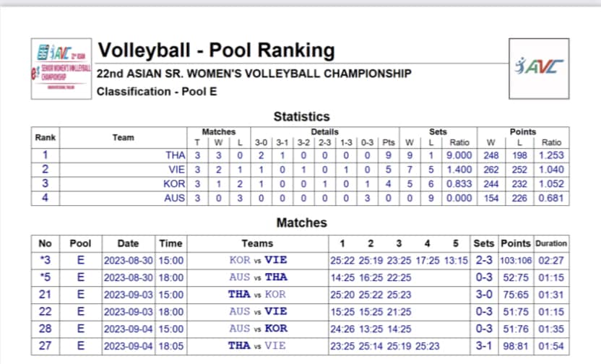Click the KOR team name in rankings
This screenshot has width=601, height=364.
[x=174, y=184]
